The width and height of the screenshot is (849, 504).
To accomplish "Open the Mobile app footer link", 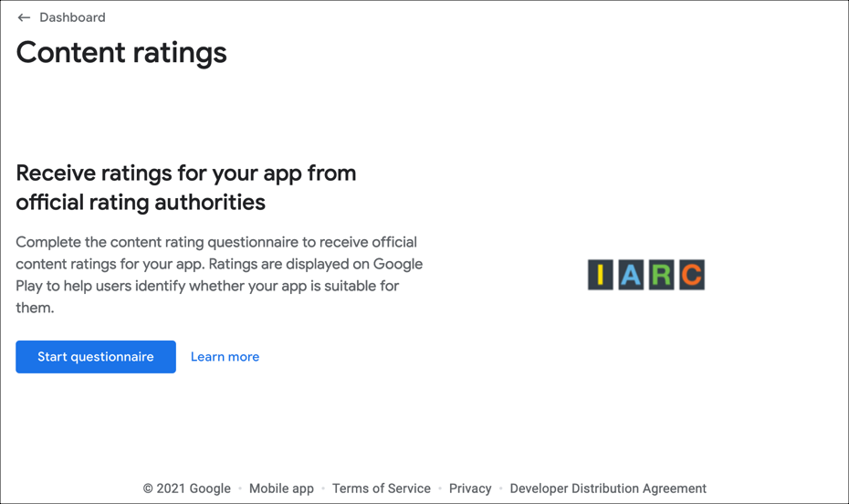I will [281, 488].
